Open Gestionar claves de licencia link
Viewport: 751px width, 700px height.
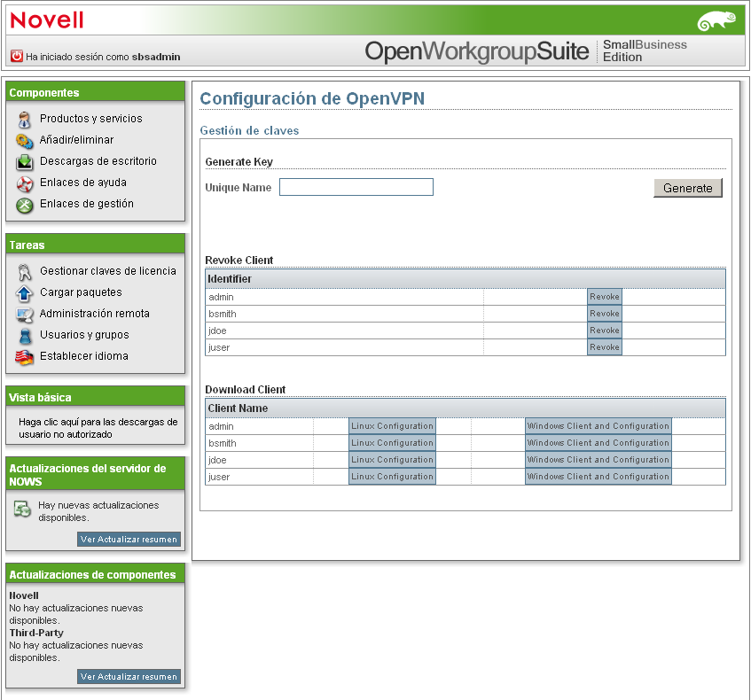[x=108, y=271]
